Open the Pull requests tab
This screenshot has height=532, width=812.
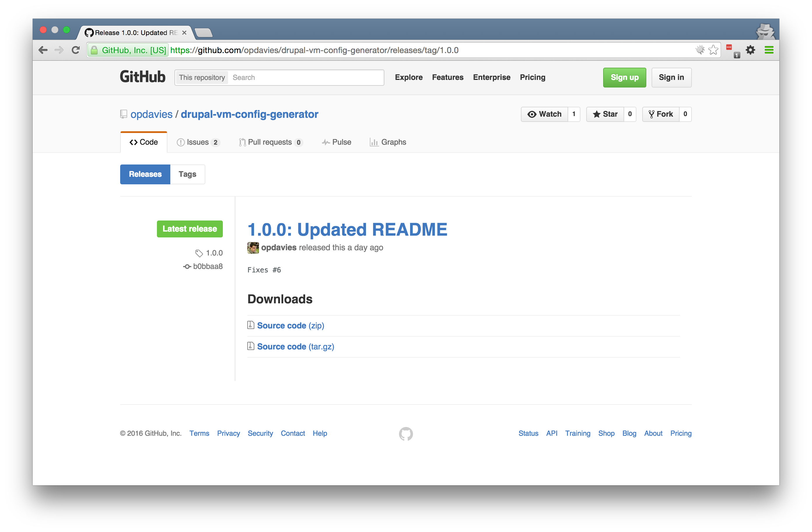point(270,142)
